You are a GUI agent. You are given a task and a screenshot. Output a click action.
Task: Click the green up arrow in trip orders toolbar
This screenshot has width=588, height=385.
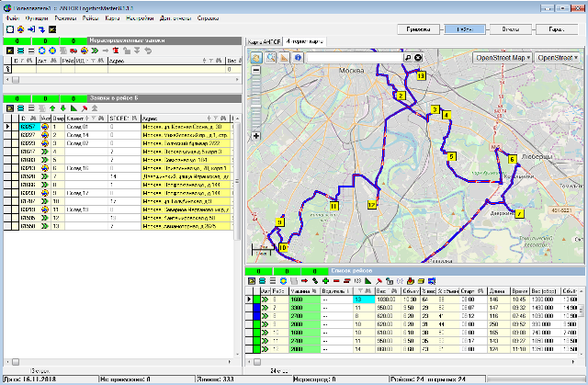52,108
